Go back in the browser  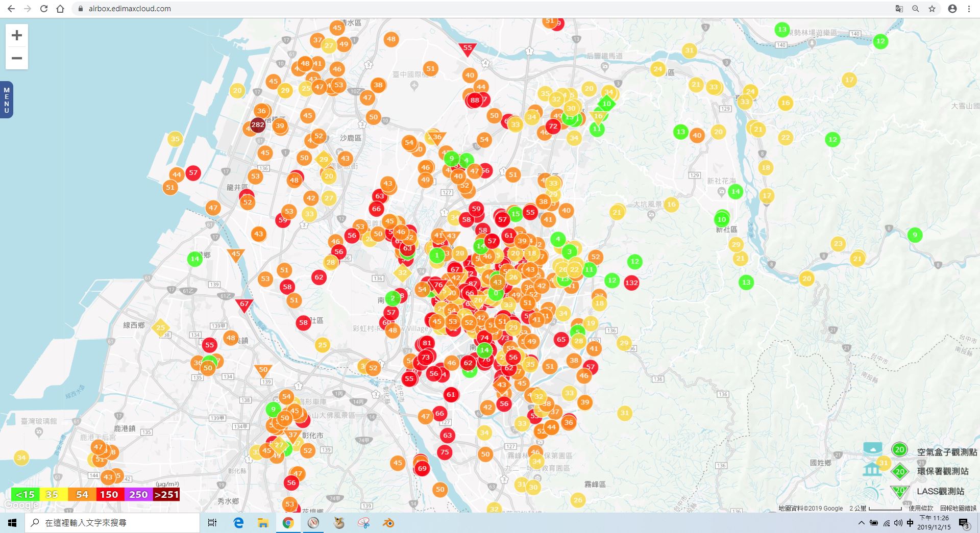point(11,9)
